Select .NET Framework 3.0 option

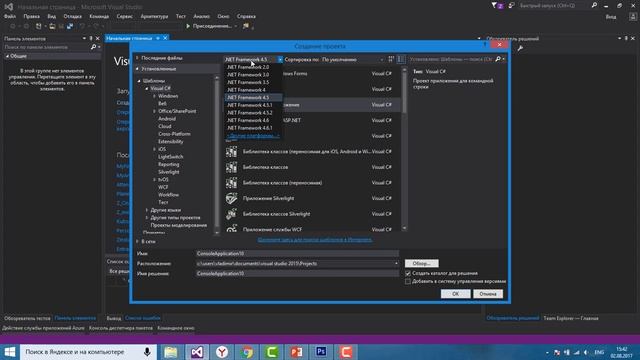pyautogui.click(x=253, y=75)
